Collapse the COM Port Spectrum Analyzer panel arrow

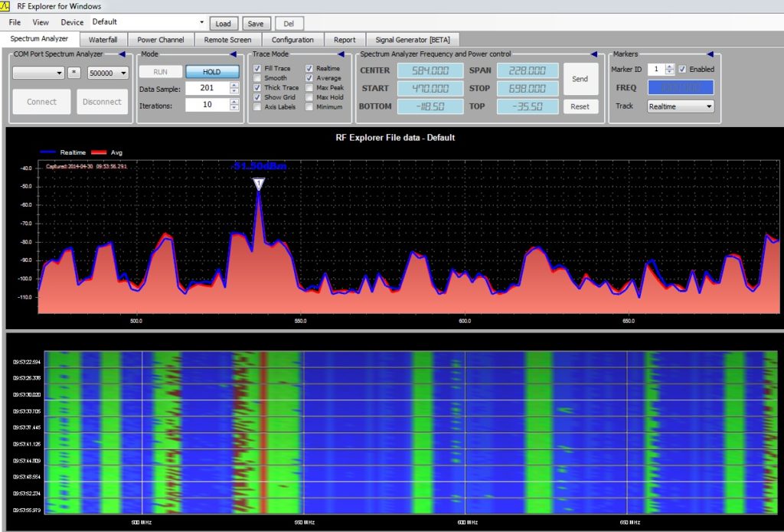(122, 54)
